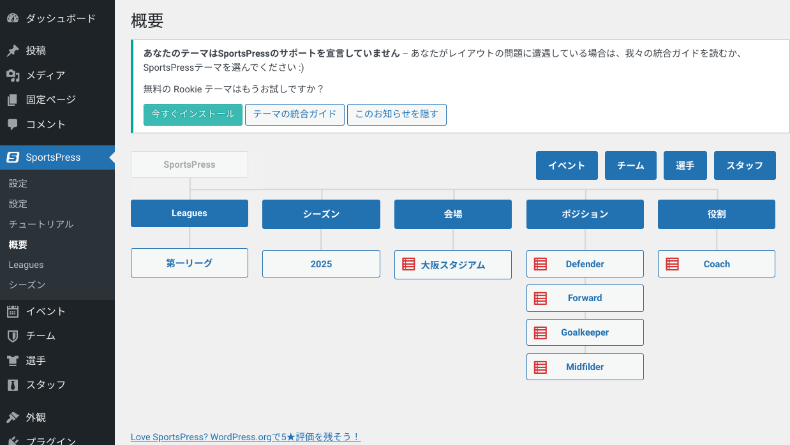This screenshot has height=445, width=790.
Task: Click the Staff badge icon
Action: click(x=13, y=385)
